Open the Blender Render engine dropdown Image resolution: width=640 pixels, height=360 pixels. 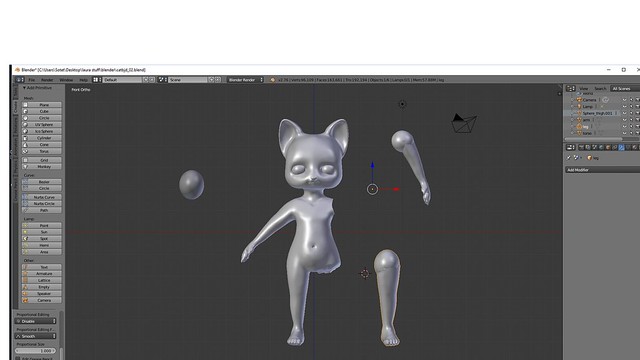[x=245, y=80]
